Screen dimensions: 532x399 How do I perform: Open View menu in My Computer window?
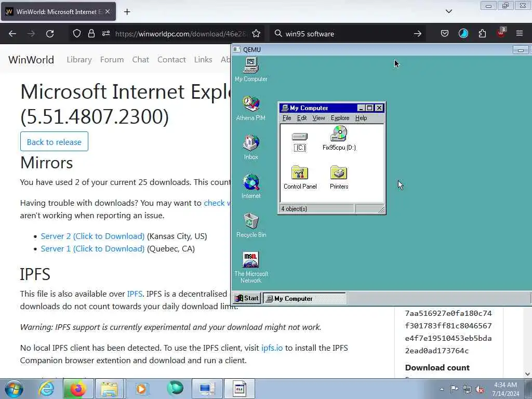(318, 118)
